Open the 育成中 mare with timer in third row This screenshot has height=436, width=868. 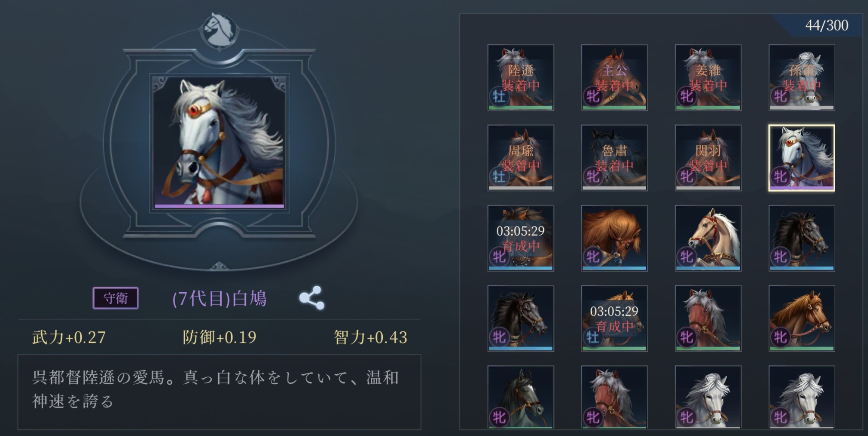(x=521, y=238)
